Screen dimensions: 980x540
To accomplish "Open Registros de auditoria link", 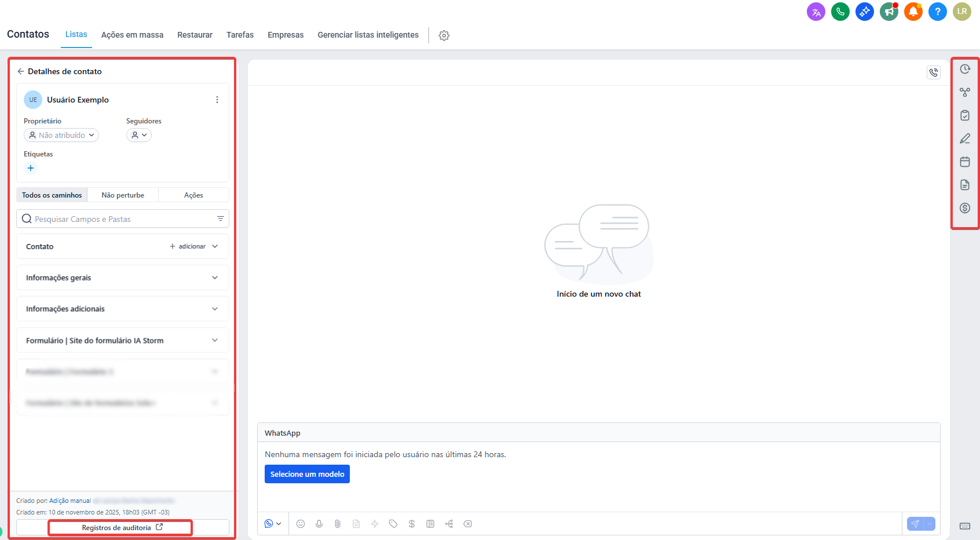I will point(122,528).
